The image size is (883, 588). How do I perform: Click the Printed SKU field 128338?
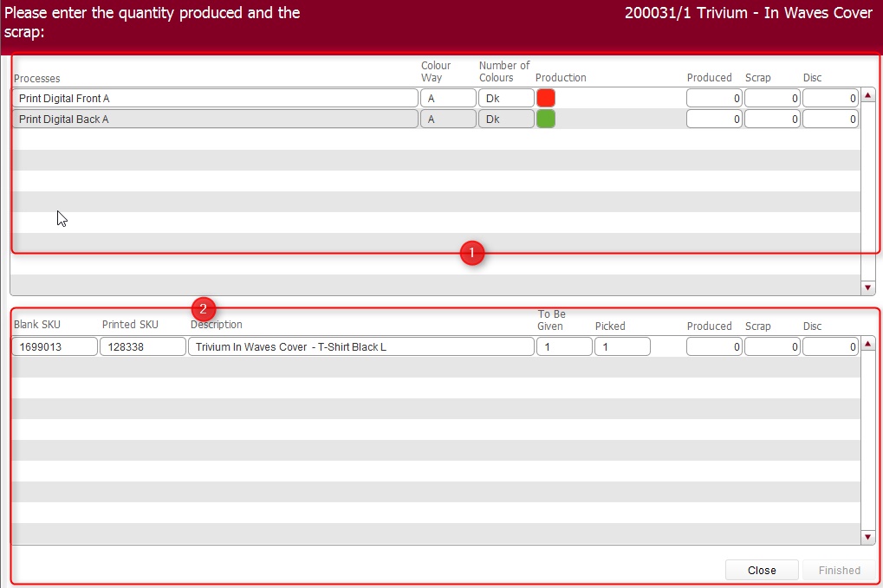tap(142, 346)
